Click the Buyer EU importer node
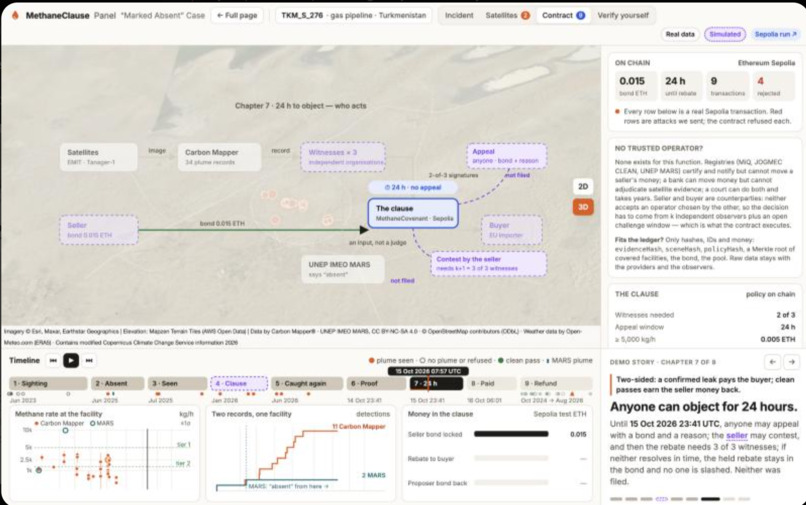Image resolution: width=806 pixels, height=505 pixels. 511,230
